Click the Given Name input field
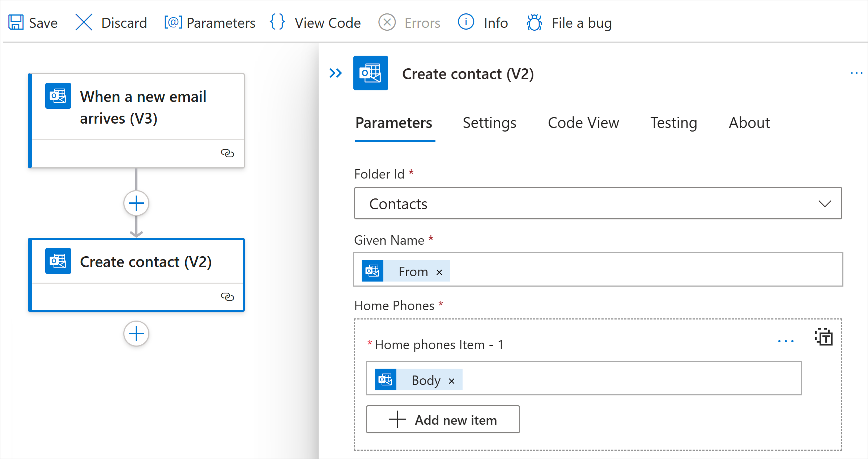868x459 pixels. click(599, 270)
